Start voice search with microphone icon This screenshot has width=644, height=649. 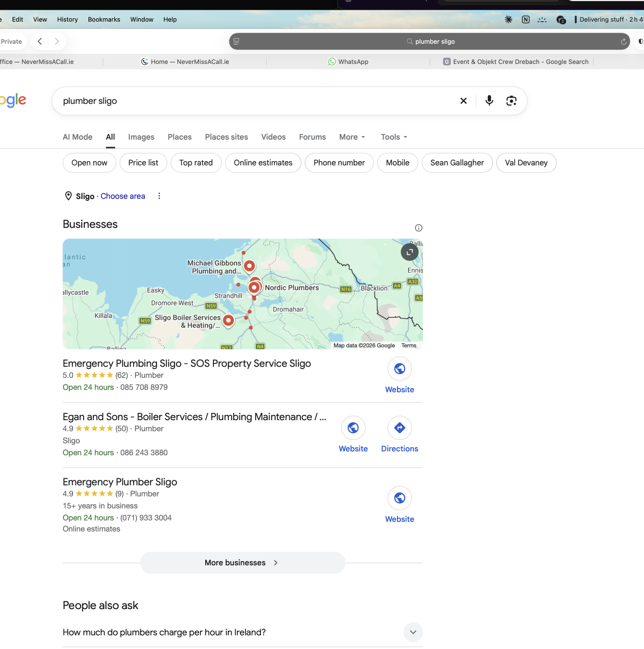click(x=489, y=100)
